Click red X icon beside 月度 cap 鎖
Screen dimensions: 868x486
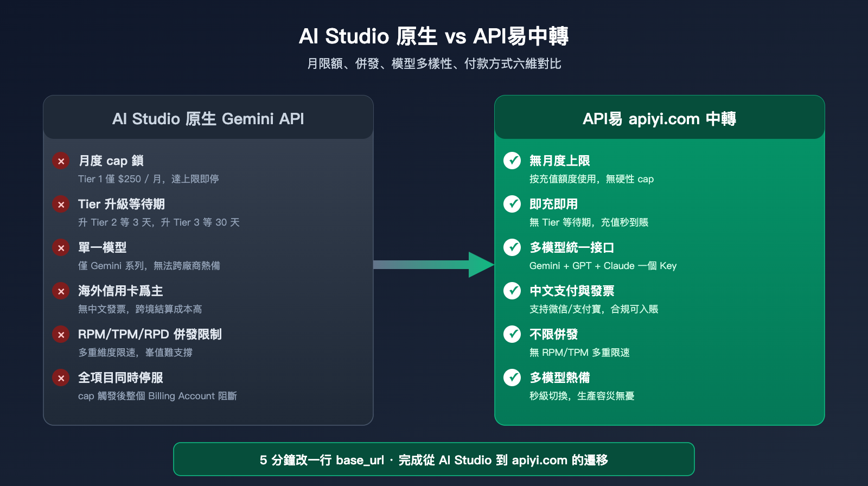coord(61,161)
